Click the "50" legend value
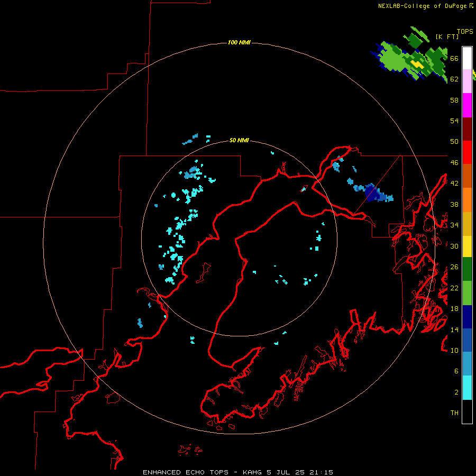The width and height of the screenshot is (476, 476). (454, 141)
